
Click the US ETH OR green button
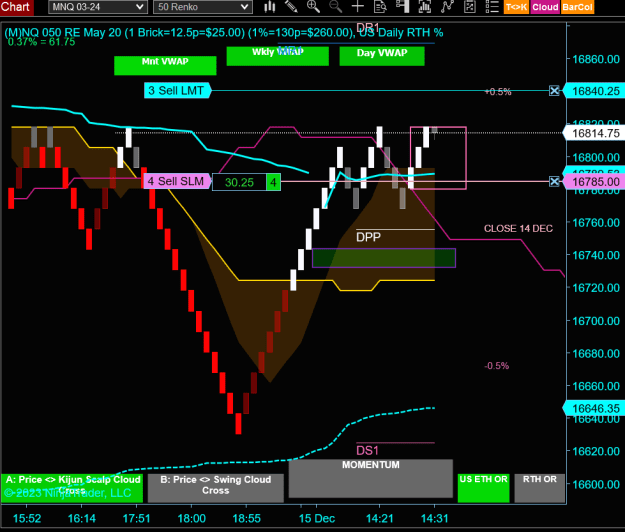click(x=483, y=488)
